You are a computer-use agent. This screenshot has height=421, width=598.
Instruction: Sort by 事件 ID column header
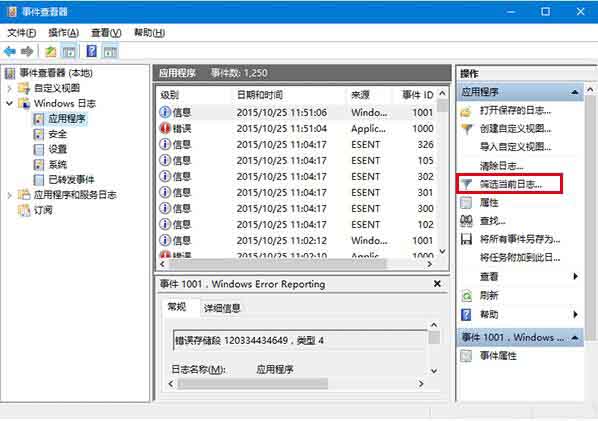click(416, 95)
